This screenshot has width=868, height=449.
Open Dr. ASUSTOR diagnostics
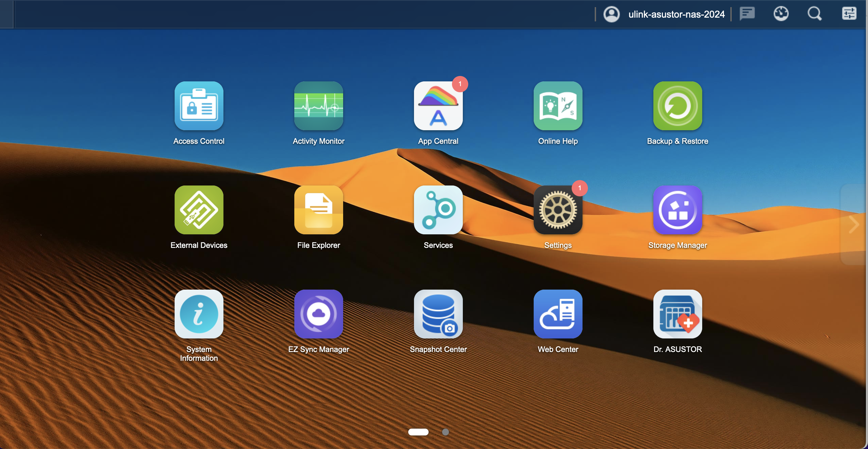(x=677, y=314)
